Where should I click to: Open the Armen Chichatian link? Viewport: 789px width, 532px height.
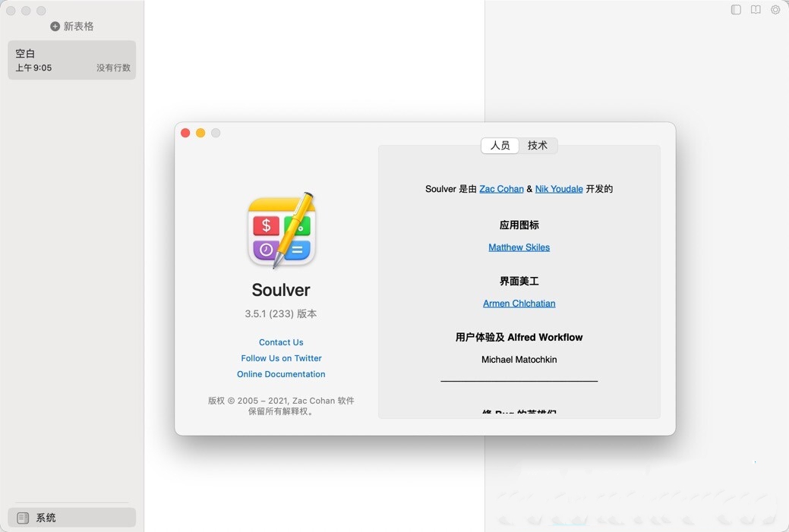click(x=519, y=304)
